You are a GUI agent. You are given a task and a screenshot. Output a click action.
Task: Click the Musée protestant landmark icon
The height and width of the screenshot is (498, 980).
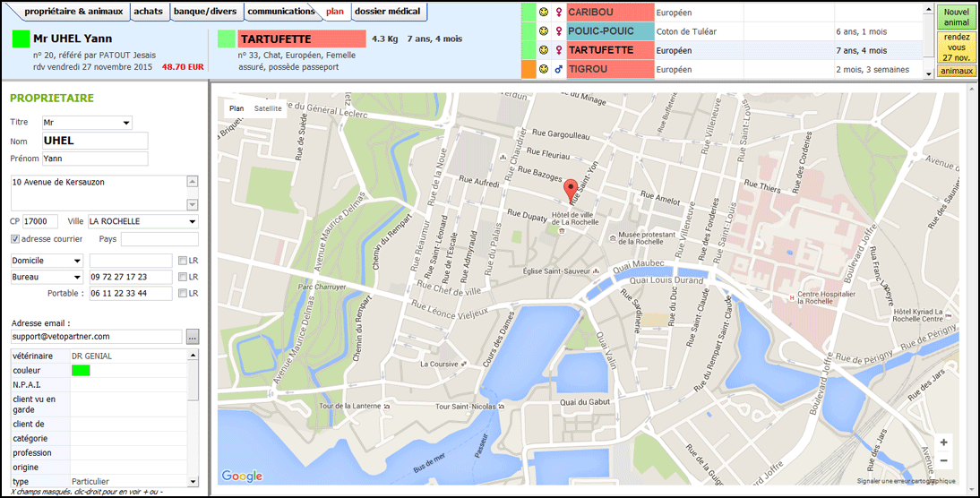coord(612,238)
